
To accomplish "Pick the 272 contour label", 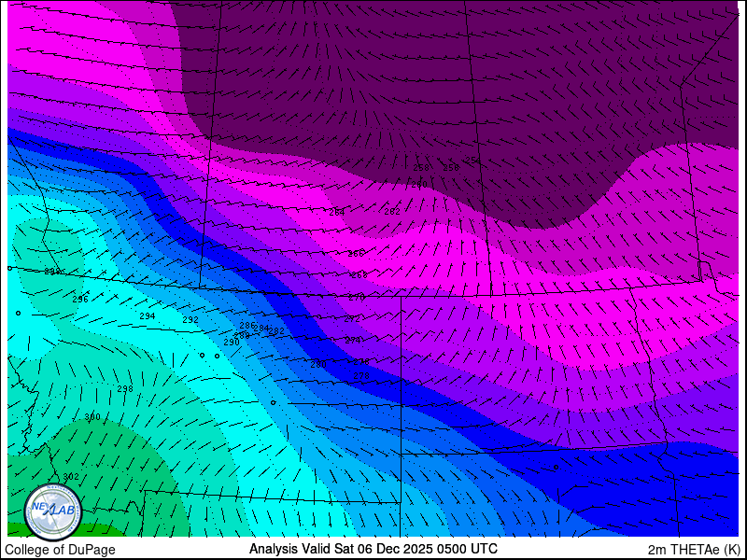I will click(352, 319).
